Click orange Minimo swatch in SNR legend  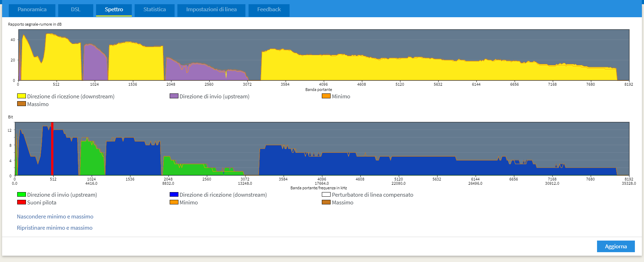pos(326,96)
